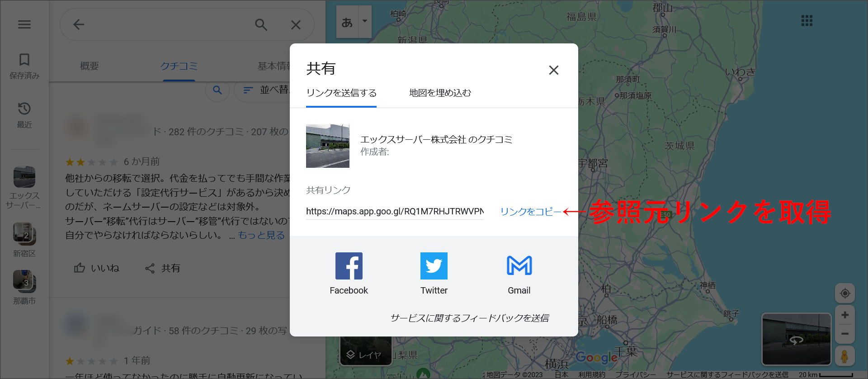Click the back arrow in search box
The height and width of the screenshot is (379, 868).
(x=79, y=24)
